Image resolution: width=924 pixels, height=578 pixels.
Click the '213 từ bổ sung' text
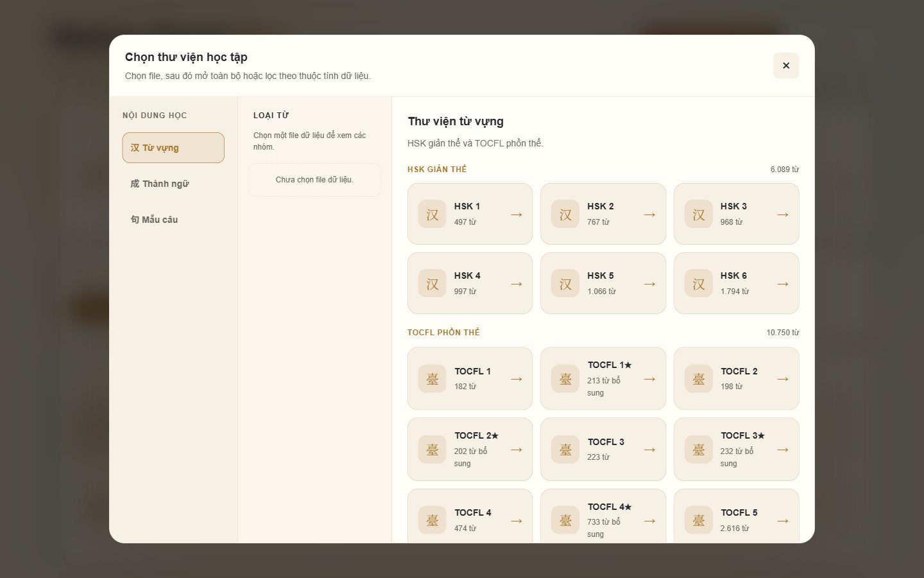click(x=604, y=387)
